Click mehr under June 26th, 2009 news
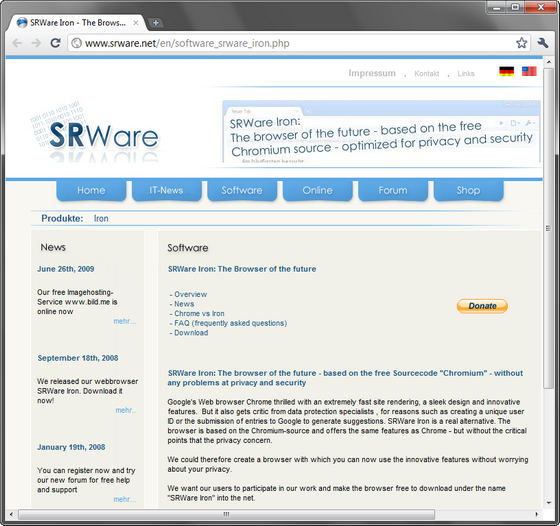 pyautogui.click(x=124, y=321)
